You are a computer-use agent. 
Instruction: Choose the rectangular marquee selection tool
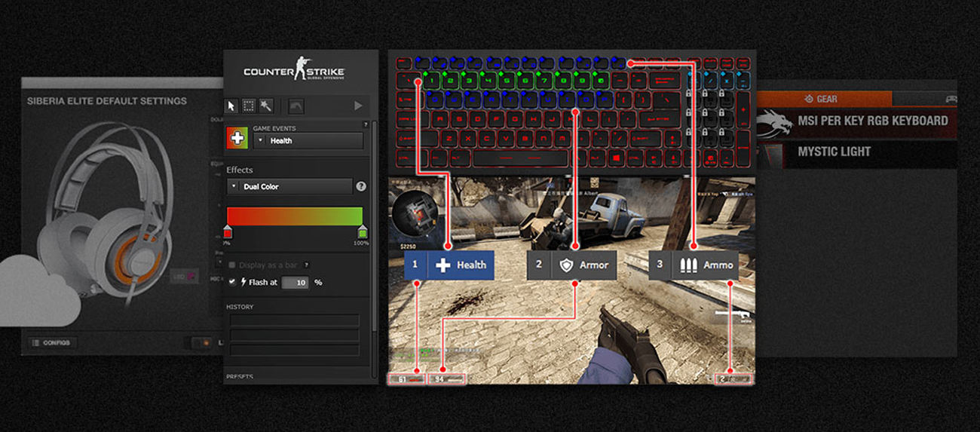249,106
